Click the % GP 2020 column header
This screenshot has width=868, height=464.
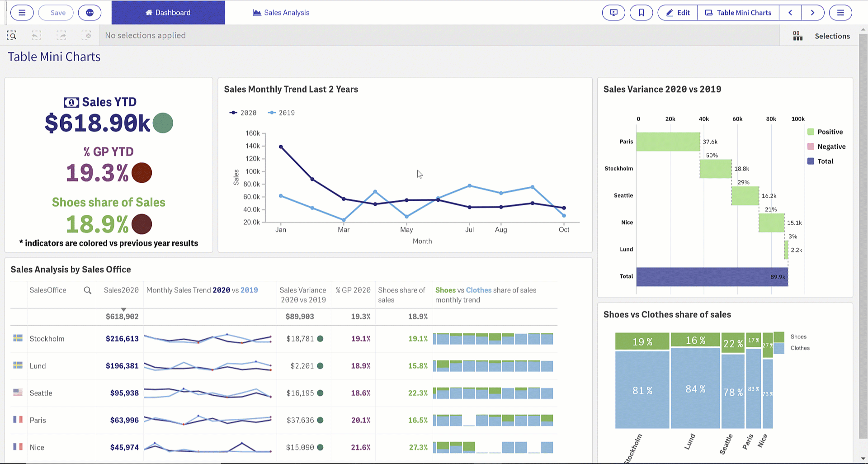[x=353, y=290]
